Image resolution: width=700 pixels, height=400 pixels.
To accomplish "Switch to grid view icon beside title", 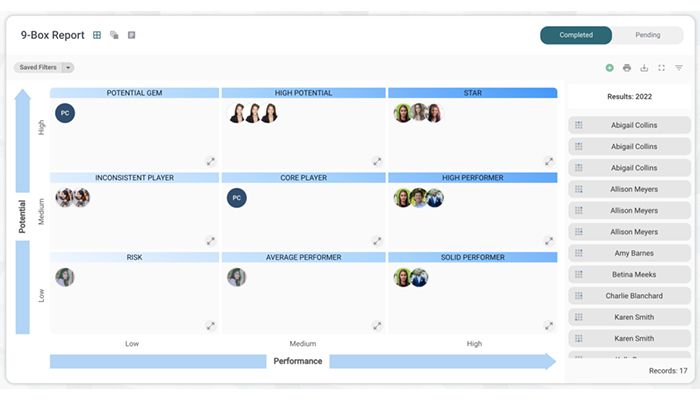I will click(x=97, y=35).
